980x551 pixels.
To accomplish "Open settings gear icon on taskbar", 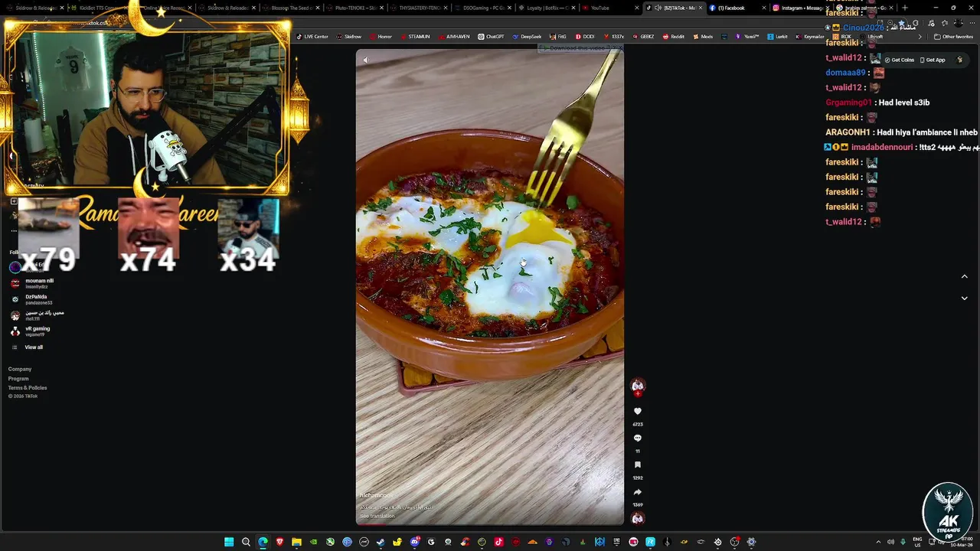I will 751,542.
